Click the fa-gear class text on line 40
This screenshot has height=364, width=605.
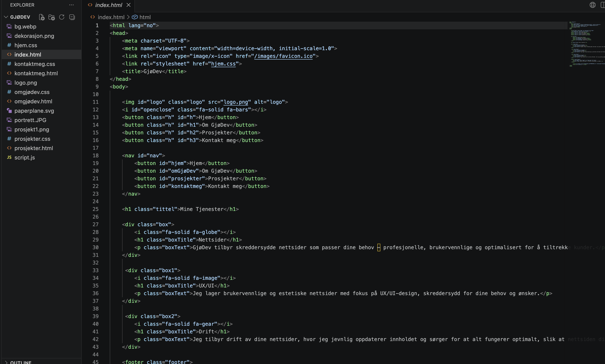(x=203, y=324)
